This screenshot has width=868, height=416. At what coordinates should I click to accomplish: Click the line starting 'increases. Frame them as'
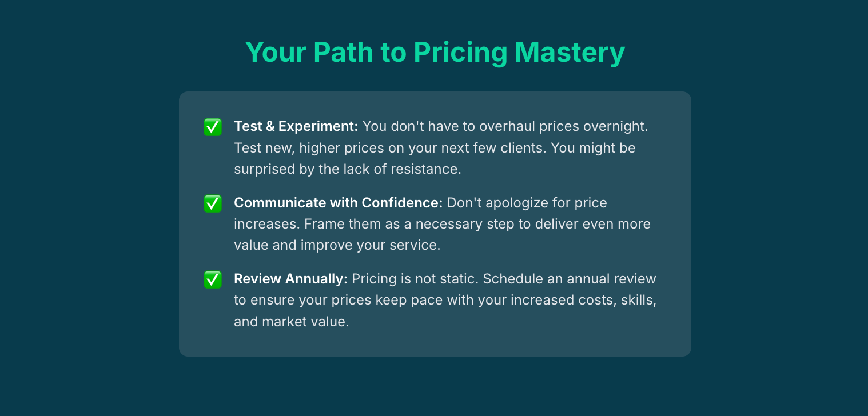pos(442,224)
